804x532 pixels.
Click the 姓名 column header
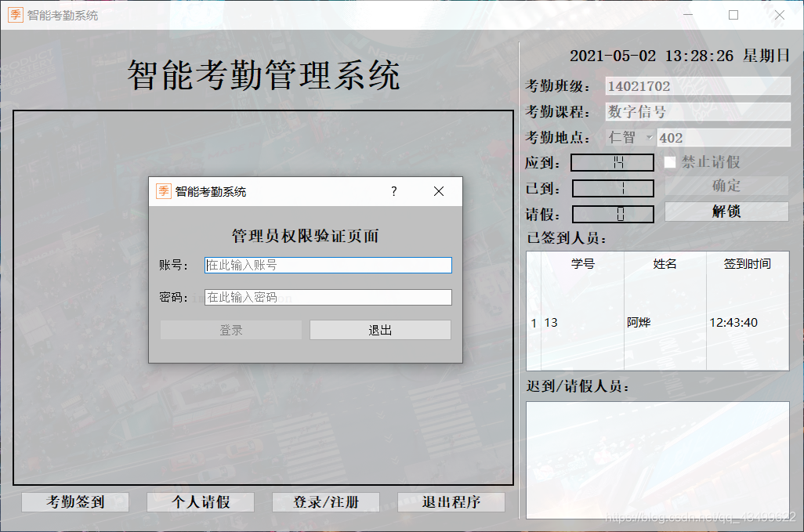665,264
